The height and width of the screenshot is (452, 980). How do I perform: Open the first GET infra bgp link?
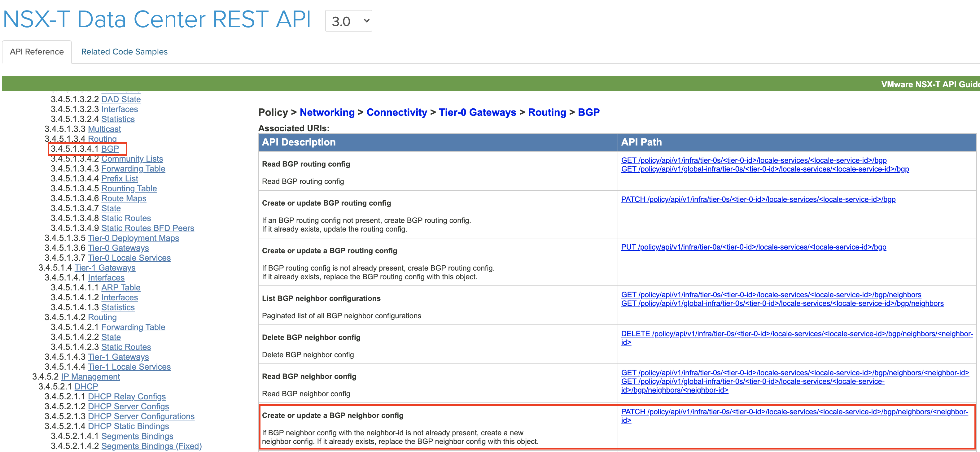[x=754, y=160]
